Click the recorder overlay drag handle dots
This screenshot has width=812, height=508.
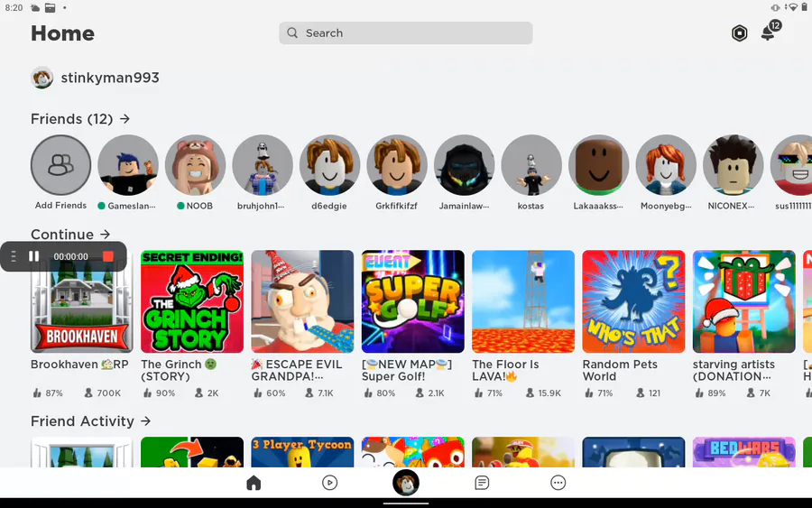click(14, 256)
